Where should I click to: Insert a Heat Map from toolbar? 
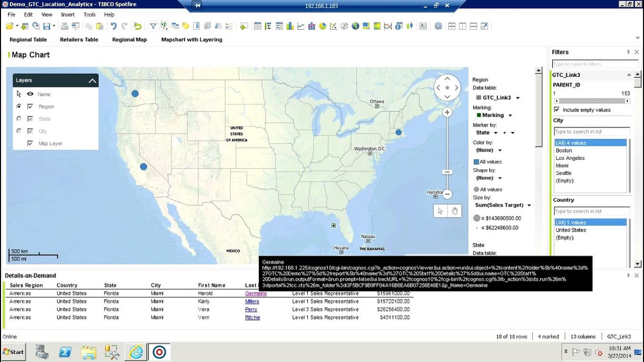[377, 26]
